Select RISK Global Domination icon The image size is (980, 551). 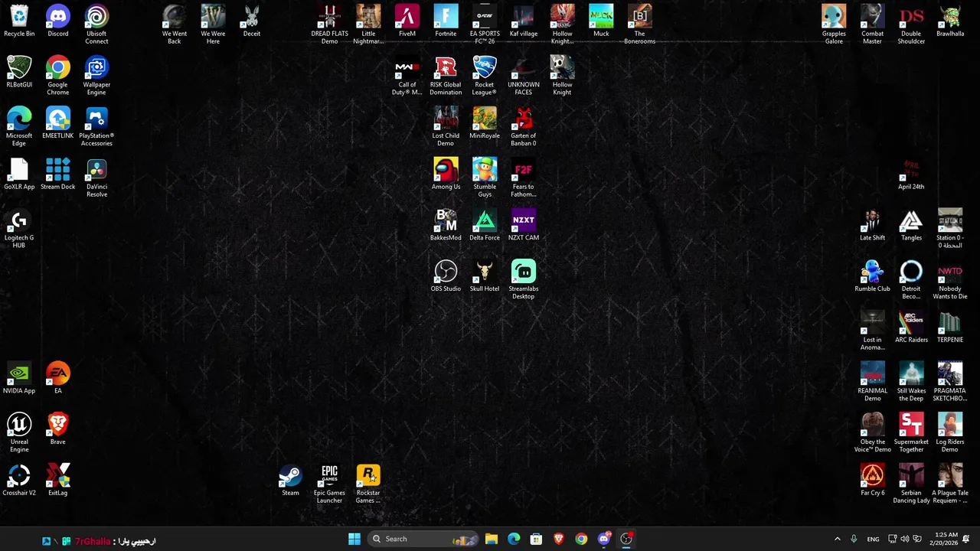(x=446, y=76)
